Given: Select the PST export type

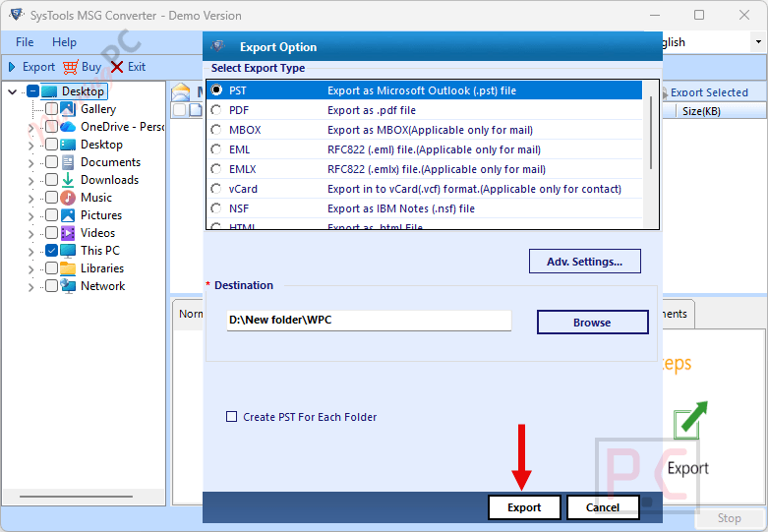Looking at the screenshot, I should (216, 90).
